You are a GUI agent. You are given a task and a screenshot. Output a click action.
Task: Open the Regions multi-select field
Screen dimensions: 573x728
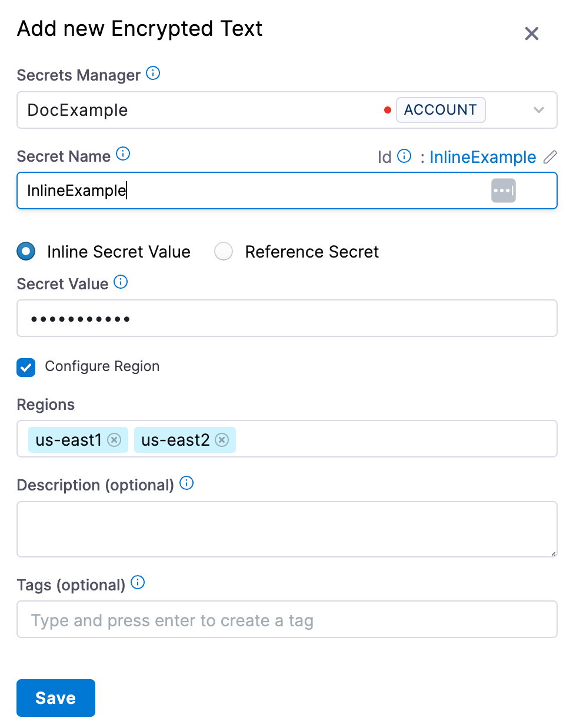[x=394, y=439]
